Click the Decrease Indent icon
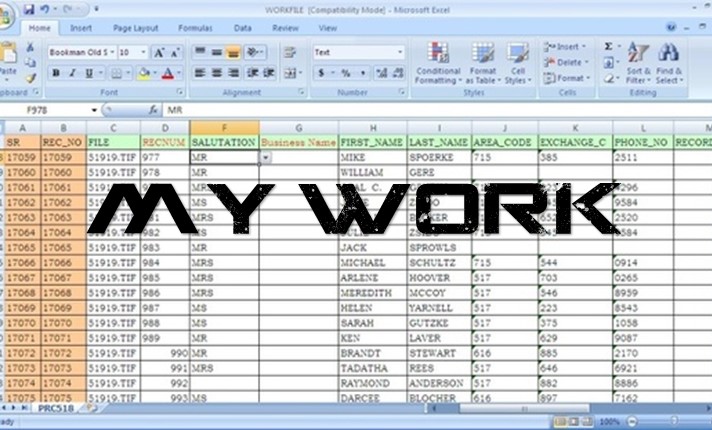 (252, 73)
